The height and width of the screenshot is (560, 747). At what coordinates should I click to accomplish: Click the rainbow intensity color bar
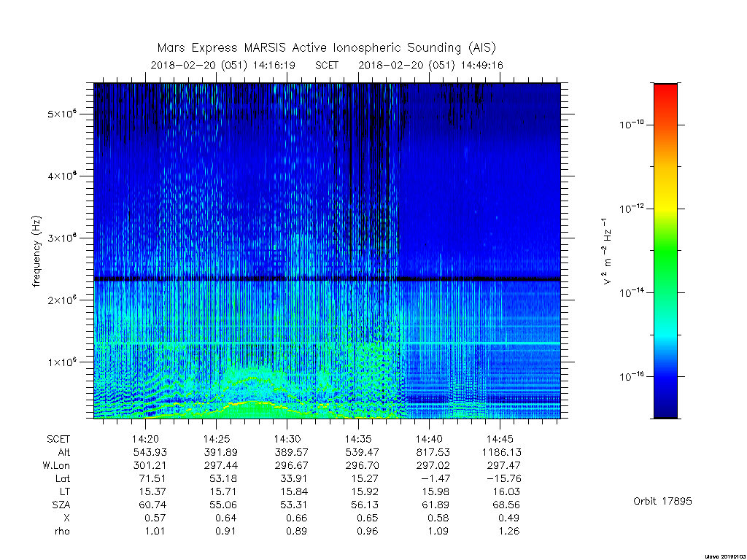(x=665, y=251)
